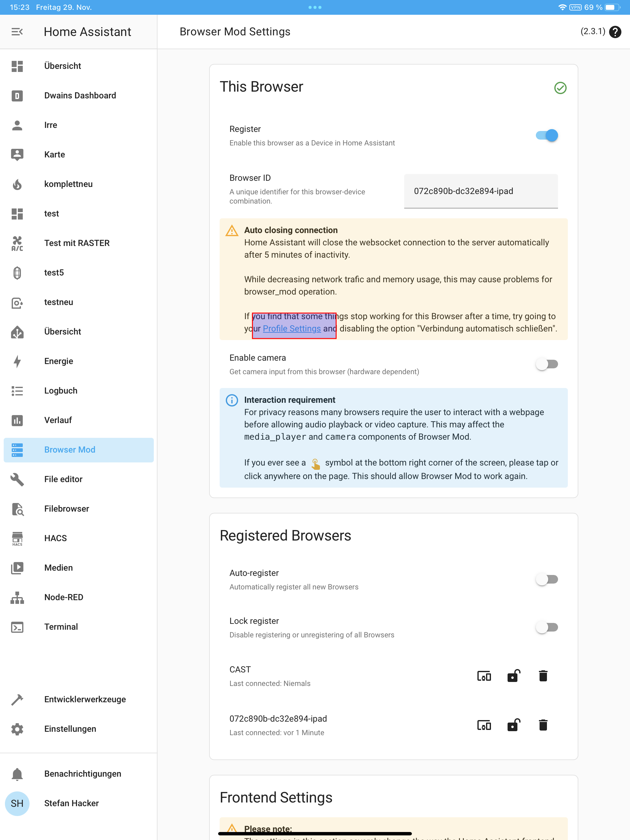Delete the 072c890b-dc32e894-ipad browser entry

[543, 725]
